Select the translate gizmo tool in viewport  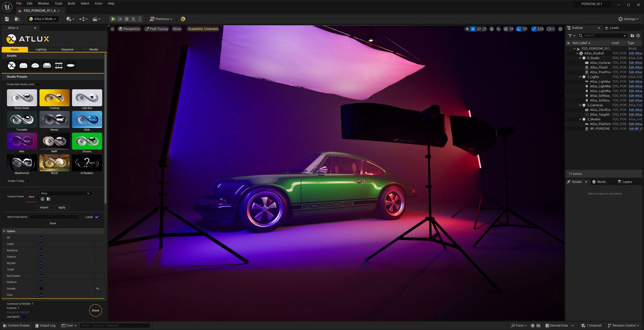pyautogui.click(x=473, y=29)
